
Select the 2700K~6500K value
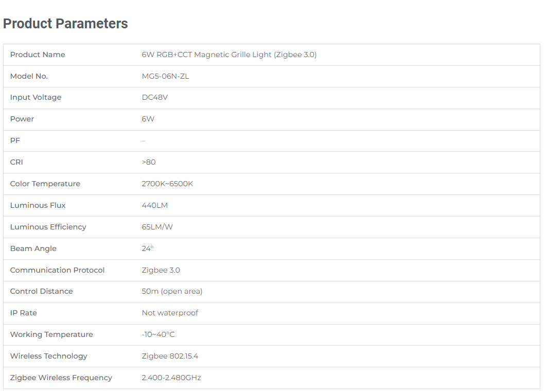tap(167, 184)
